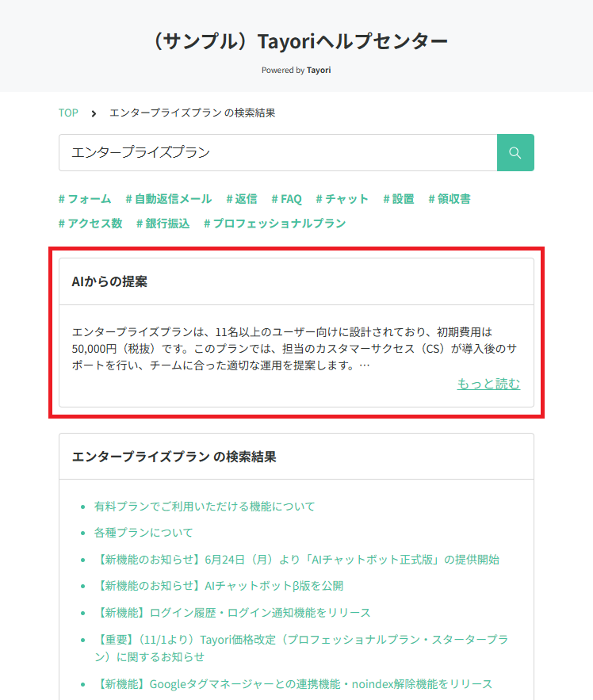This screenshot has width=593, height=700.
Task: Click the search field containing エンタープライズプラン
Action: pos(277,152)
